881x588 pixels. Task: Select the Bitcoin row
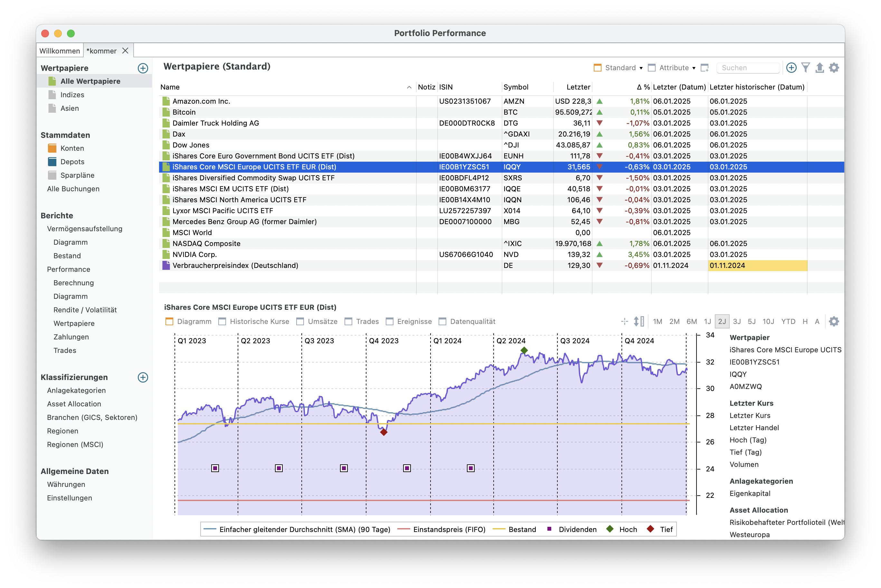coord(501,112)
